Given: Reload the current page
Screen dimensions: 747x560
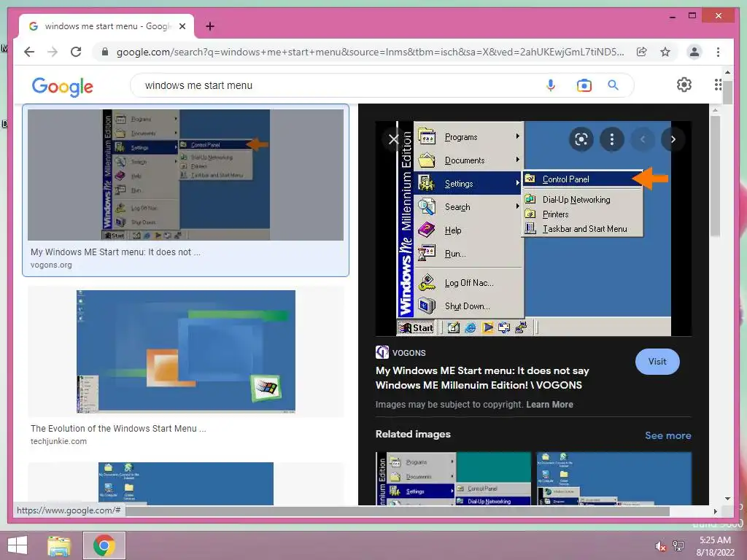Looking at the screenshot, I should [x=76, y=52].
